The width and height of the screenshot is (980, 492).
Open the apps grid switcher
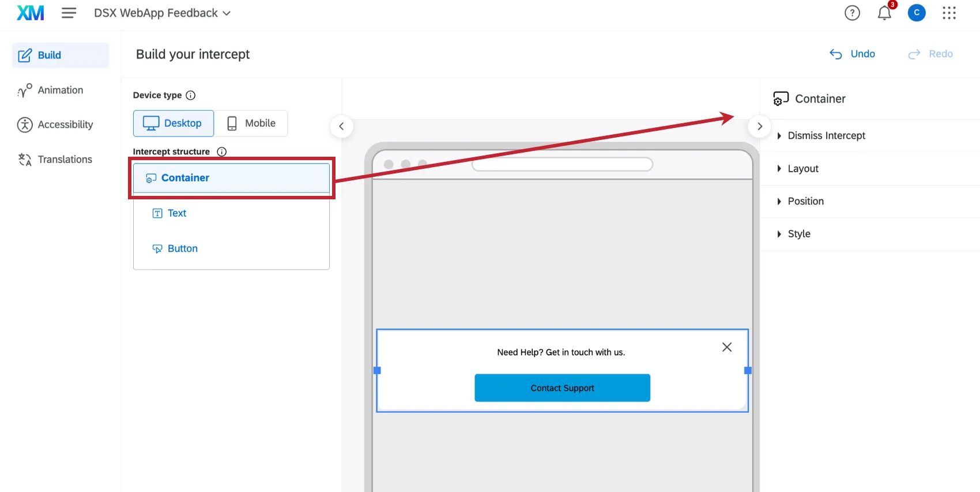pyautogui.click(x=949, y=13)
